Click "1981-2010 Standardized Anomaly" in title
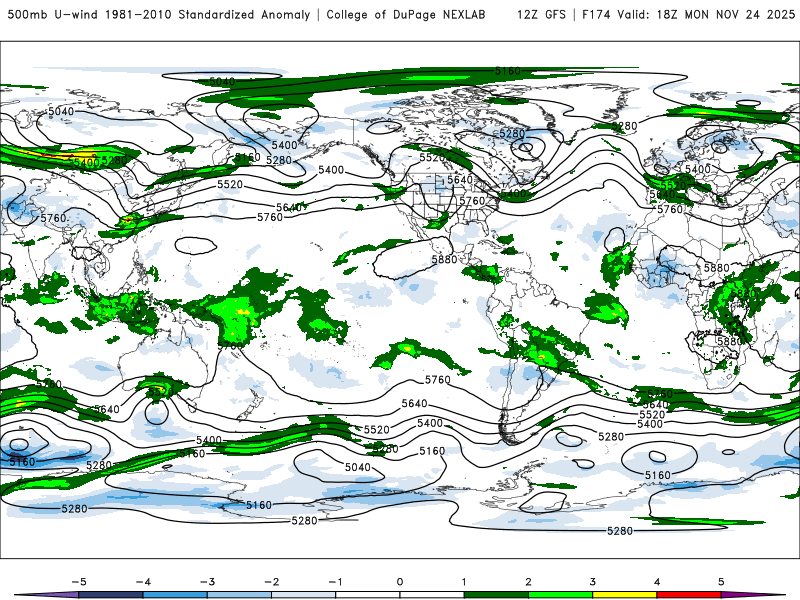The width and height of the screenshot is (800, 600). (x=208, y=14)
